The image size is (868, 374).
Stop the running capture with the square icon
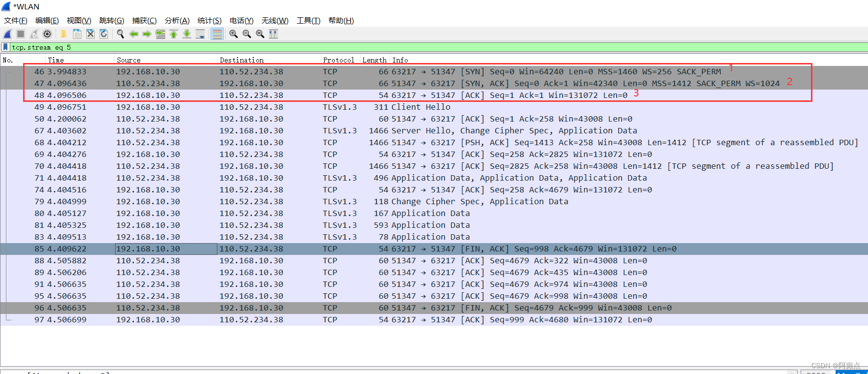(21, 34)
